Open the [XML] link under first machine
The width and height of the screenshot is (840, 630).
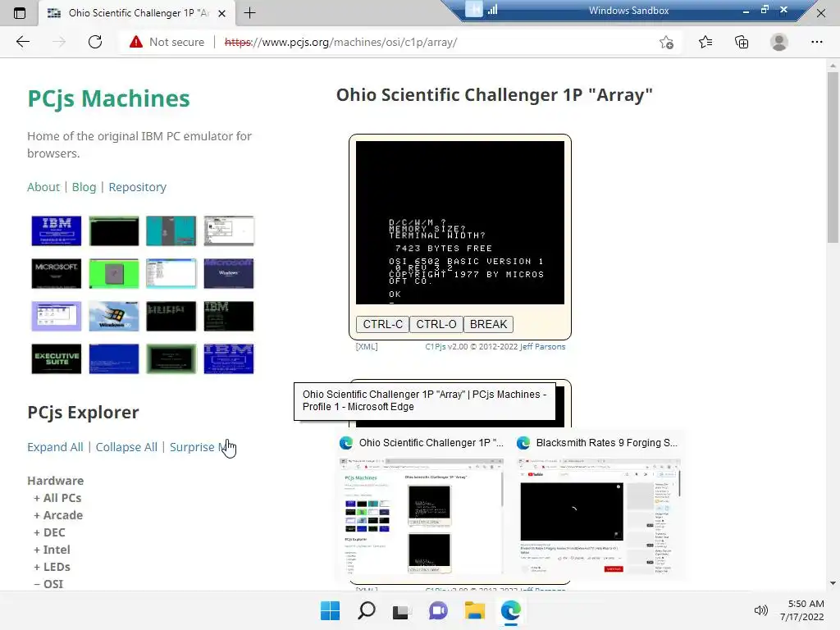pyautogui.click(x=367, y=347)
